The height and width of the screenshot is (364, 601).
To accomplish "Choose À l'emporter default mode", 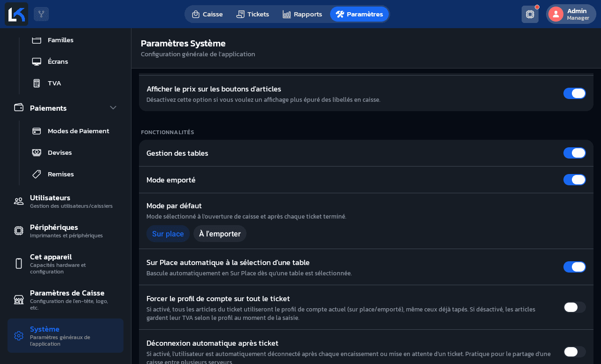I will (x=220, y=234).
